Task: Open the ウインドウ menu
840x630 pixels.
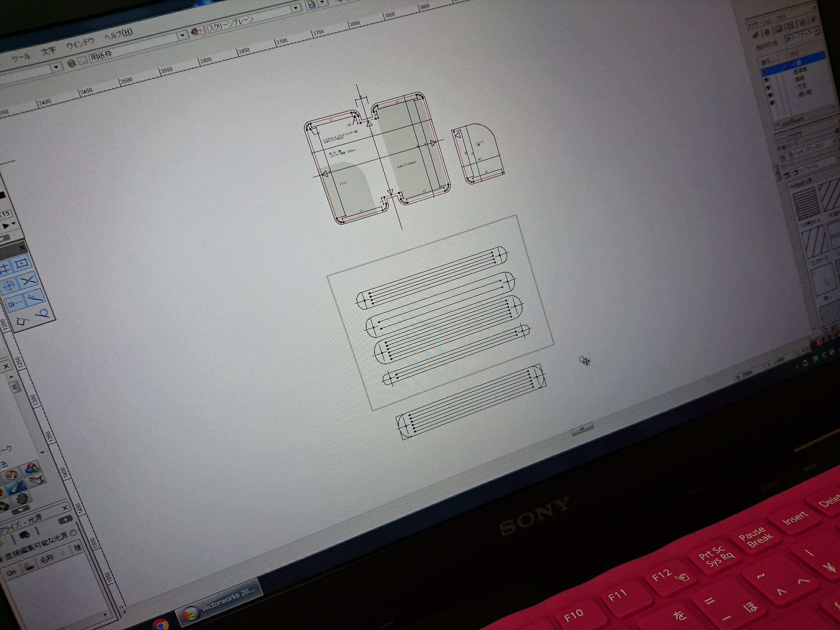Action: [x=80, y=43]
